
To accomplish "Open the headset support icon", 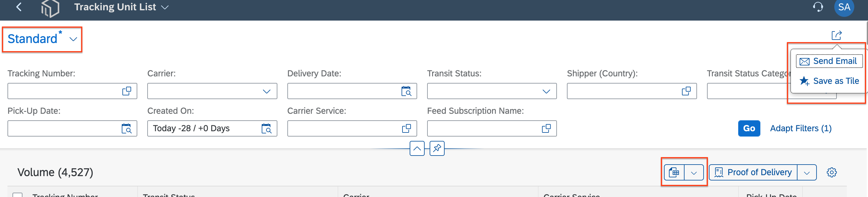I will 818,7.
